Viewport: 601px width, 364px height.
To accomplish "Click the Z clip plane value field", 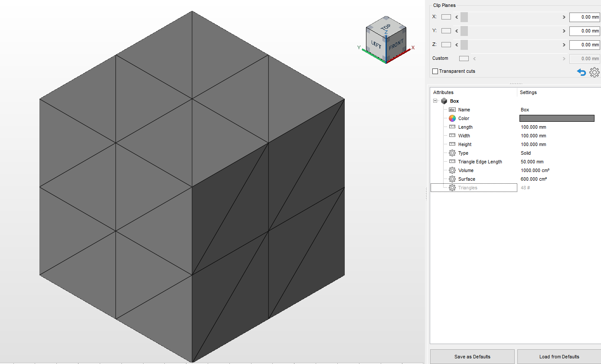I will point(584,45).
